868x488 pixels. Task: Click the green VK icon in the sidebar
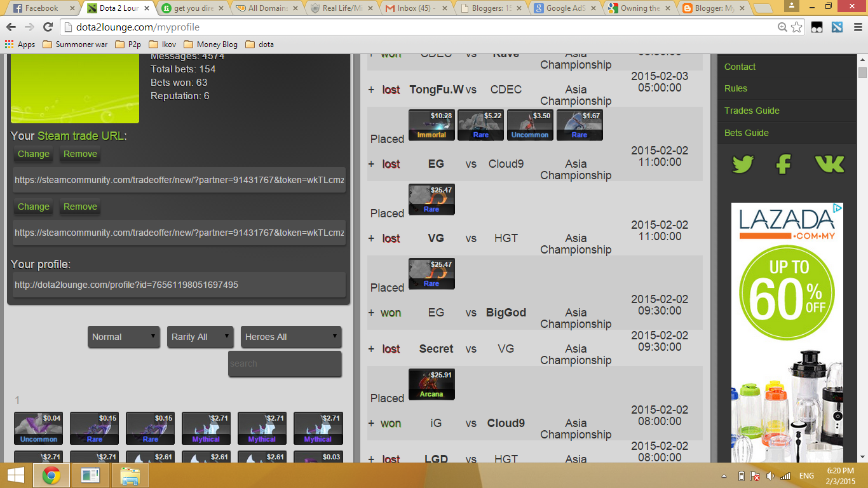coord(829,164)
